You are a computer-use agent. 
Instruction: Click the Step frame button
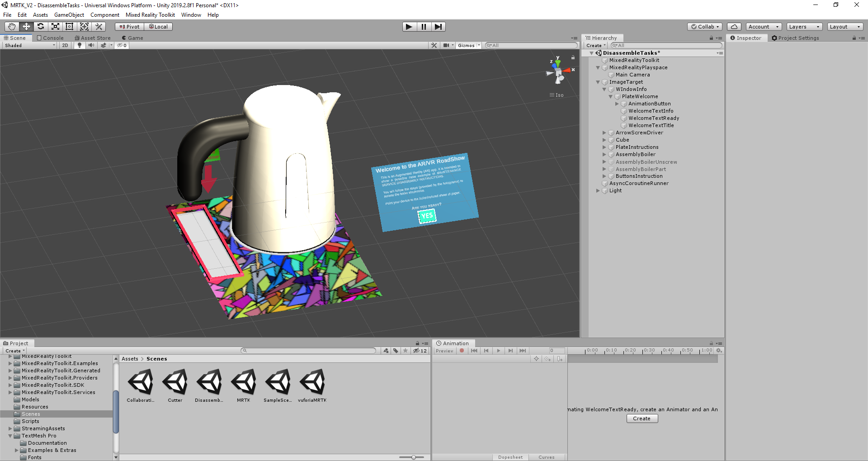click(x=438, y=27)
